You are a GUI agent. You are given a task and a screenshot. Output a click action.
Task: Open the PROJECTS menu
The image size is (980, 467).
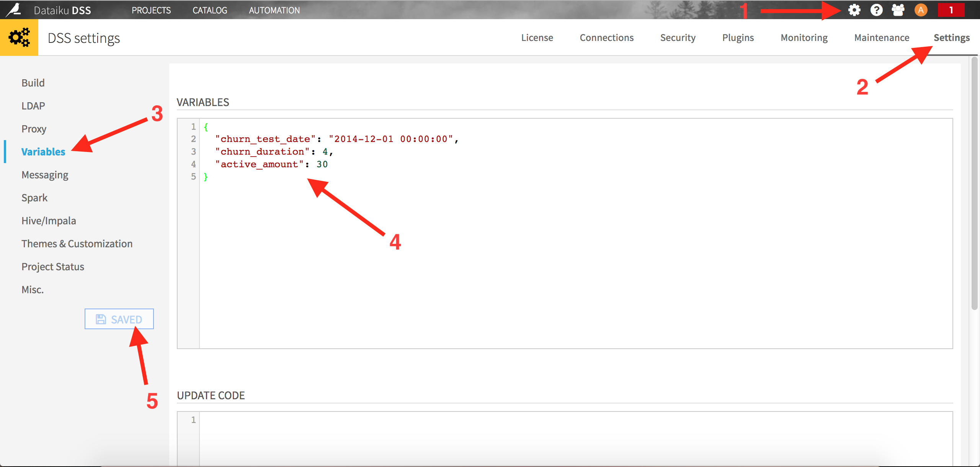click(151, 10)
